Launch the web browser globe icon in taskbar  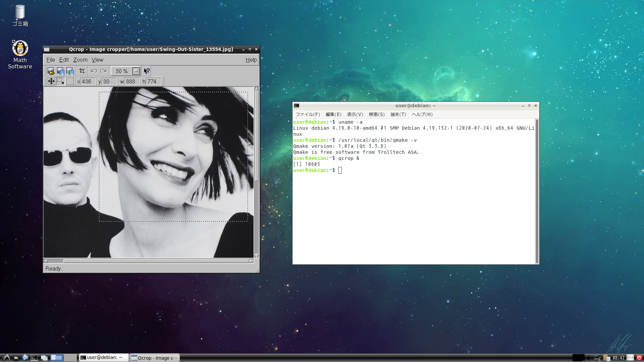tap(25, 358)
